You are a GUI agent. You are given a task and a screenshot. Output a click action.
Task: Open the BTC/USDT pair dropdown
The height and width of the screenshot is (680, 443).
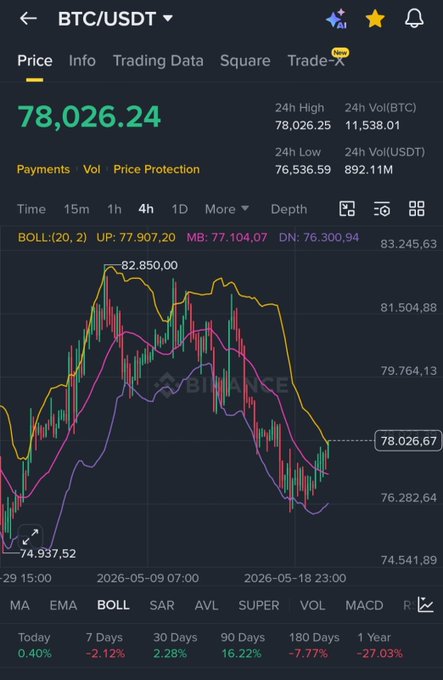tap(115, 19)
